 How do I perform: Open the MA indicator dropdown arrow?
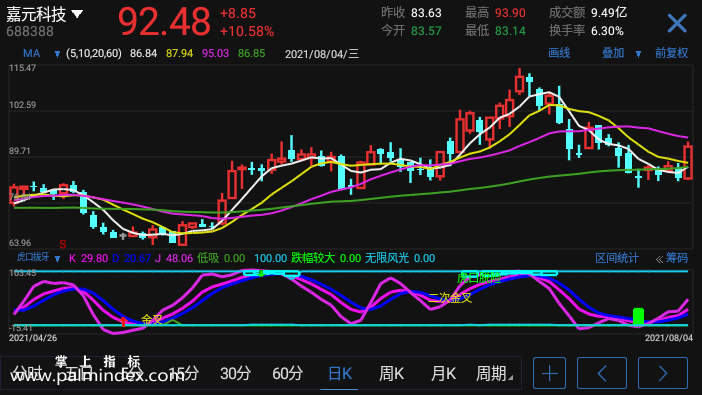[57, 54]
